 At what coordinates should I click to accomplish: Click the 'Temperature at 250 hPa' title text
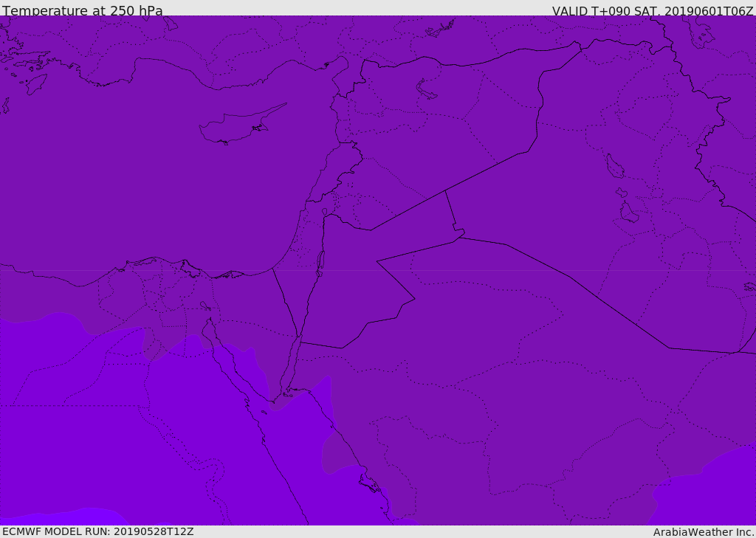(83, 10)
